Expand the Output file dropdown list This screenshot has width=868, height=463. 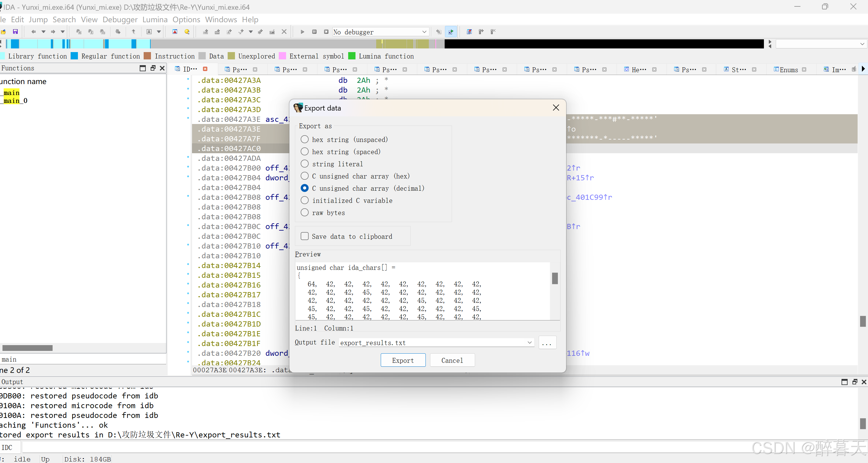529,343
